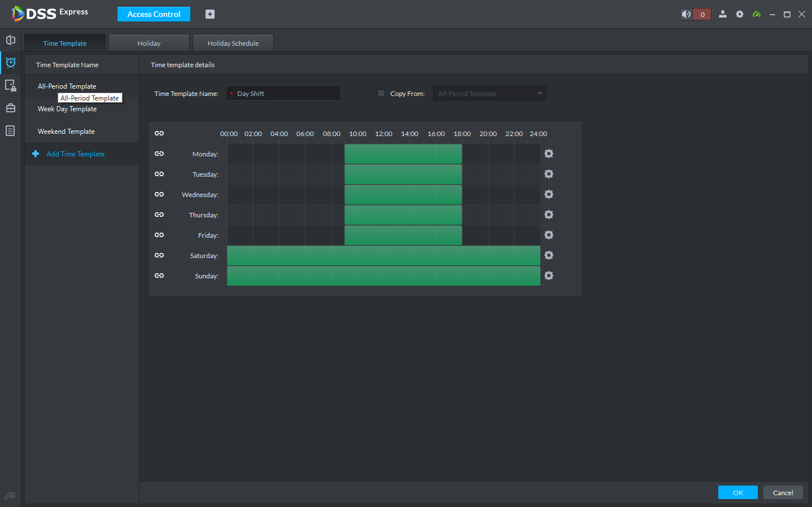Select Sunday's full-day green bar
This screenshot has width=812, height=507.
pos(383,276)
